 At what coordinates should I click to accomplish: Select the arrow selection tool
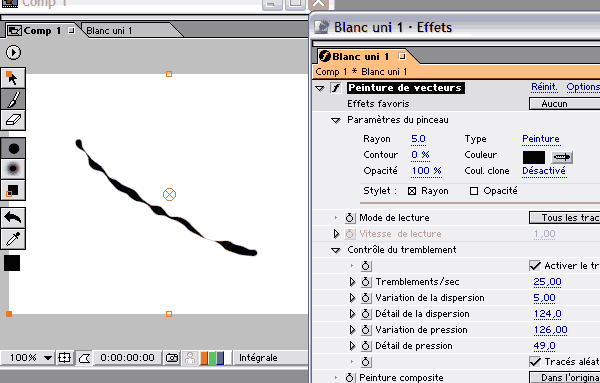pos(13,78)
